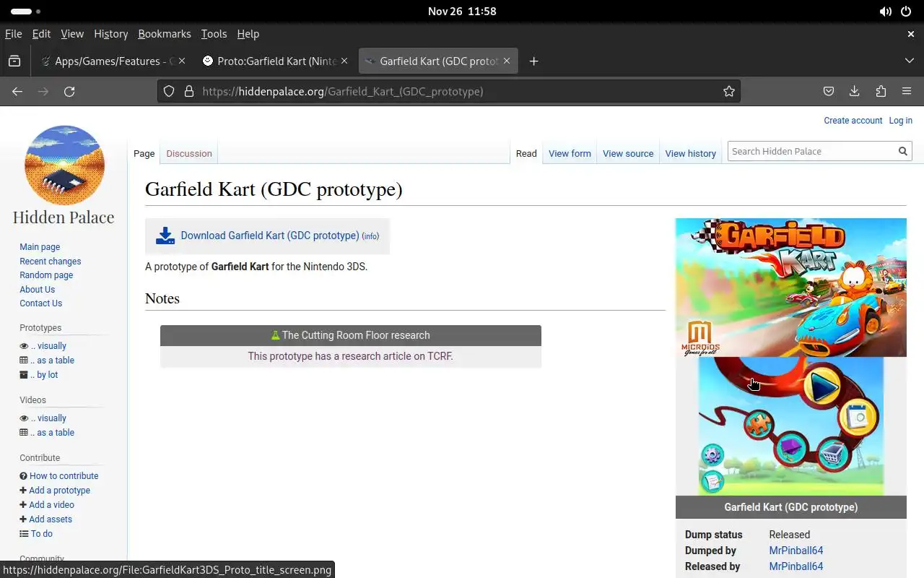Select the Discussion page tab

[x=189, y=153]
